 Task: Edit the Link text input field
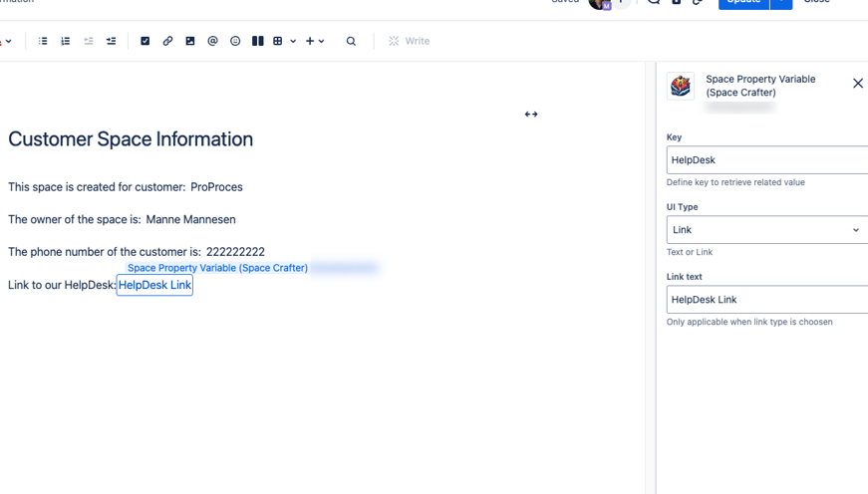pyautogui.click(x=767, y=299)
